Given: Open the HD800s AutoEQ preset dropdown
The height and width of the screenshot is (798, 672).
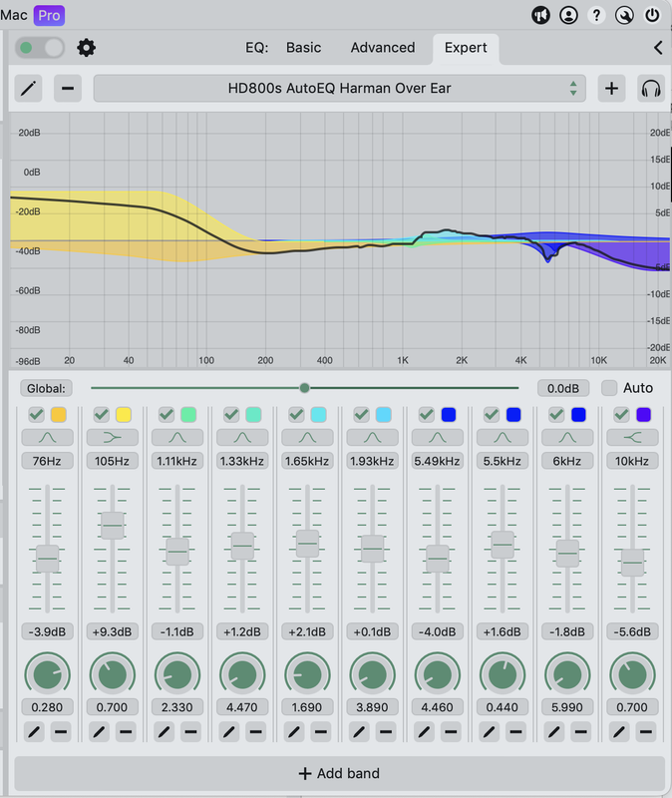Looking at the screenshot, I should point(339,89).
